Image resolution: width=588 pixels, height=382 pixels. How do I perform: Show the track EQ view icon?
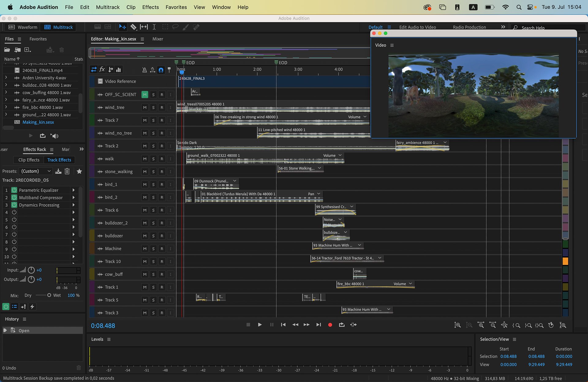pos(119,70)
